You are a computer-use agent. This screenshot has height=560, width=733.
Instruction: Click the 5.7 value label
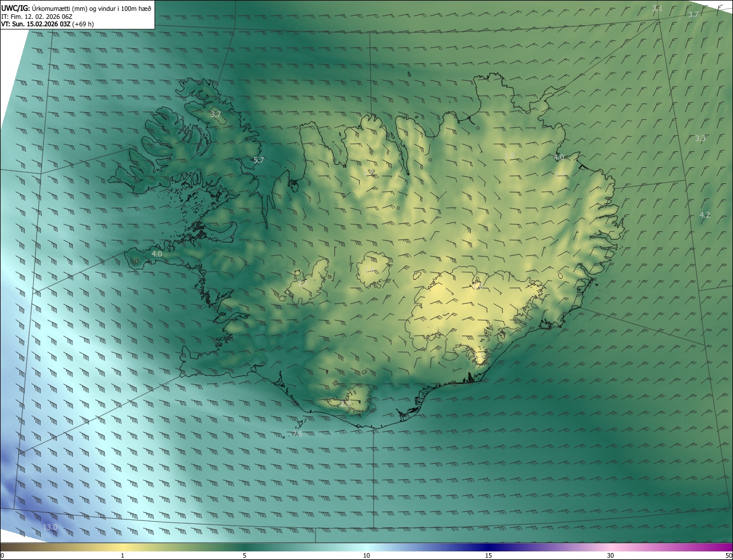(x=258, y=160)
